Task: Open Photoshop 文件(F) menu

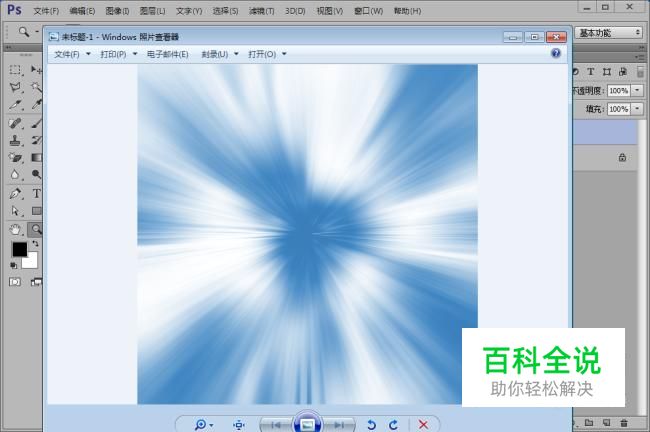Action: tap(46, 11)
